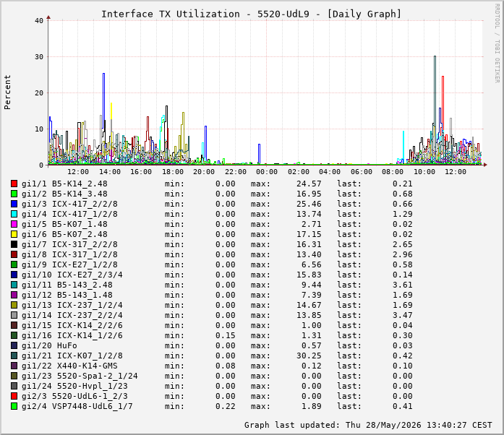Click the green swatch for gi1/2 B5-K14_3.48
Screen dimensions: 504x435
click(14, 194)
